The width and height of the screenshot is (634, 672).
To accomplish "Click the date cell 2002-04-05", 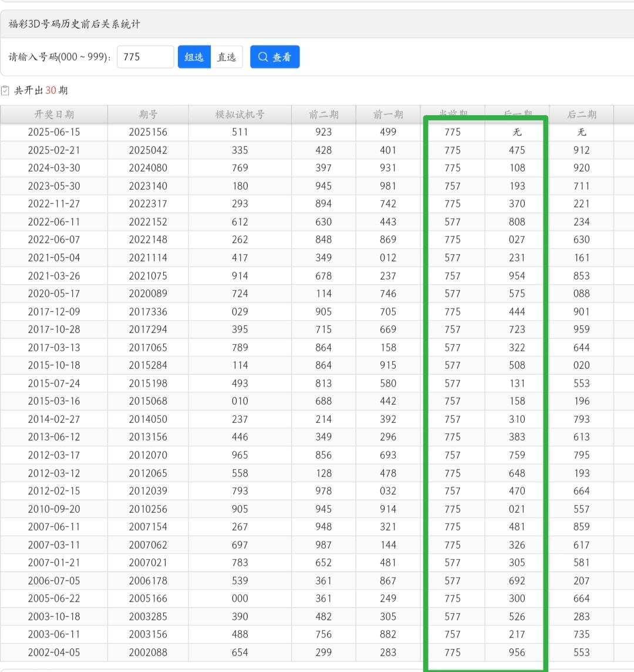I will [54, 652].
